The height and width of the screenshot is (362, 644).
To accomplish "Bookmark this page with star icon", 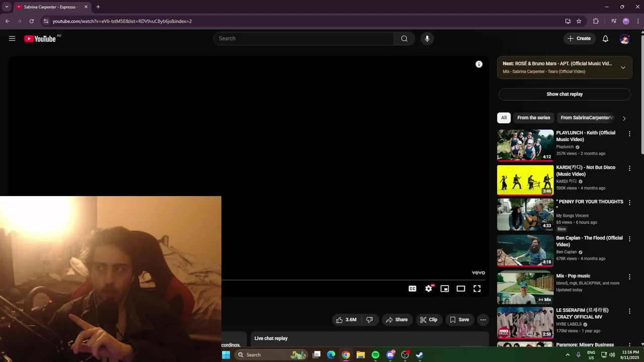I will [x=579, y=21].
